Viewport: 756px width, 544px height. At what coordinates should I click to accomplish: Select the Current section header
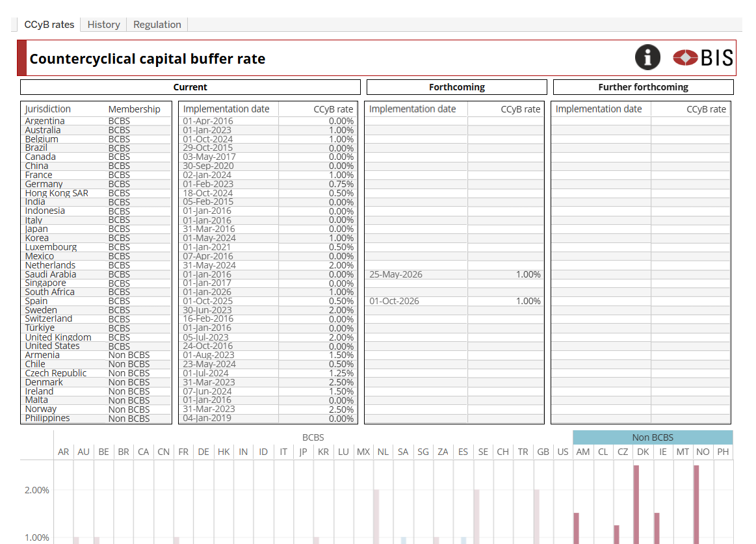(190, 87)
